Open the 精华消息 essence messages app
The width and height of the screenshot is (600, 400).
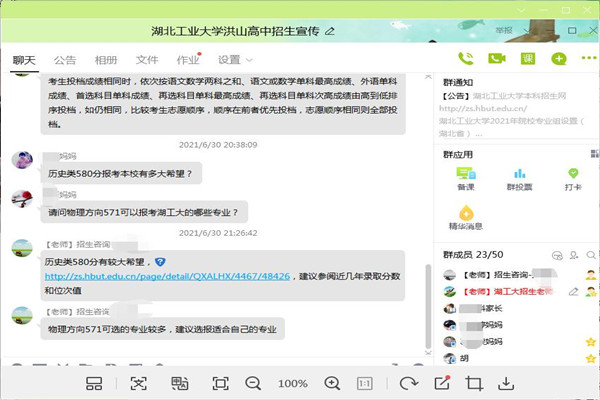466,217
